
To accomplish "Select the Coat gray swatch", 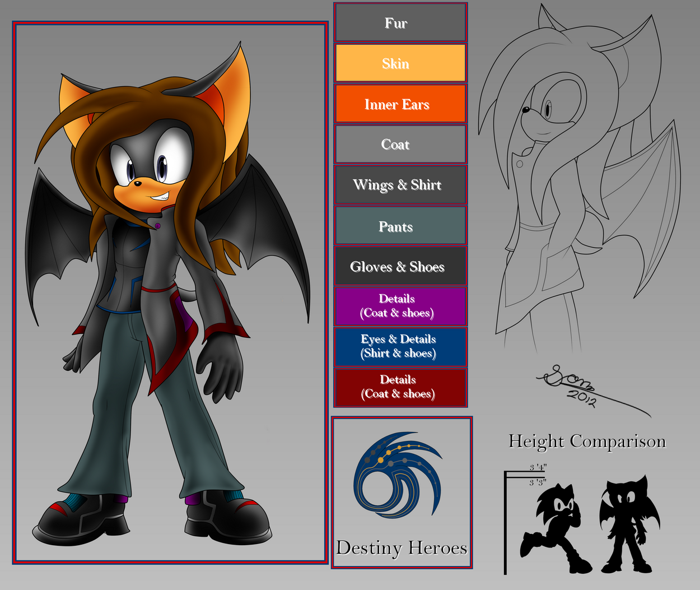I will (x=400, y=144).
